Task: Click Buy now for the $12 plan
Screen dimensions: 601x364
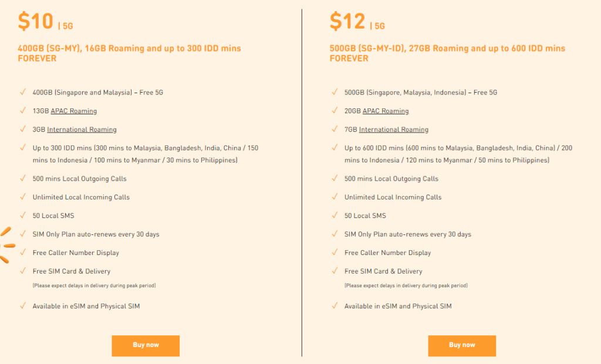Action: pyautogui.click(x=462, y=346)
